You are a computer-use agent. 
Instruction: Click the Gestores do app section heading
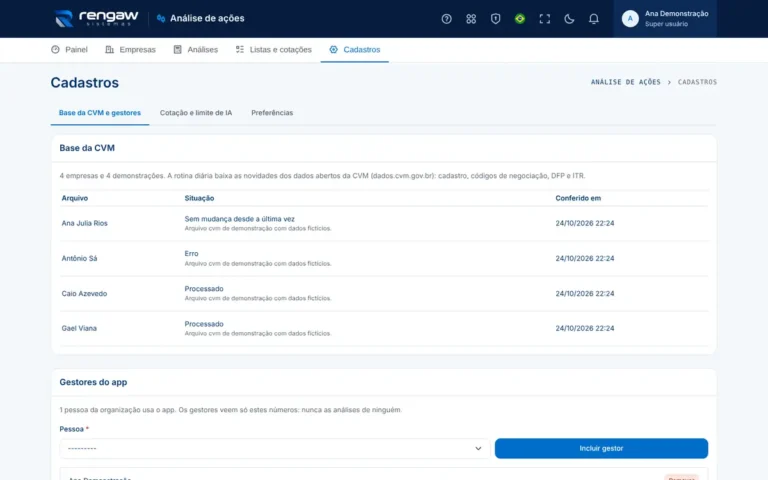tap(93, 382)
